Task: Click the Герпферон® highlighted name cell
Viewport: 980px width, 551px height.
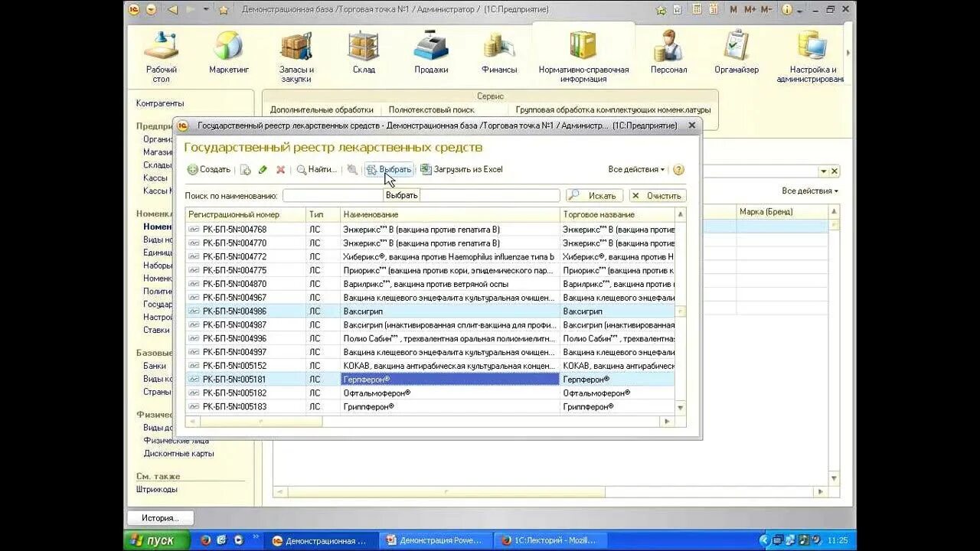Action: (x=450, y=380)
